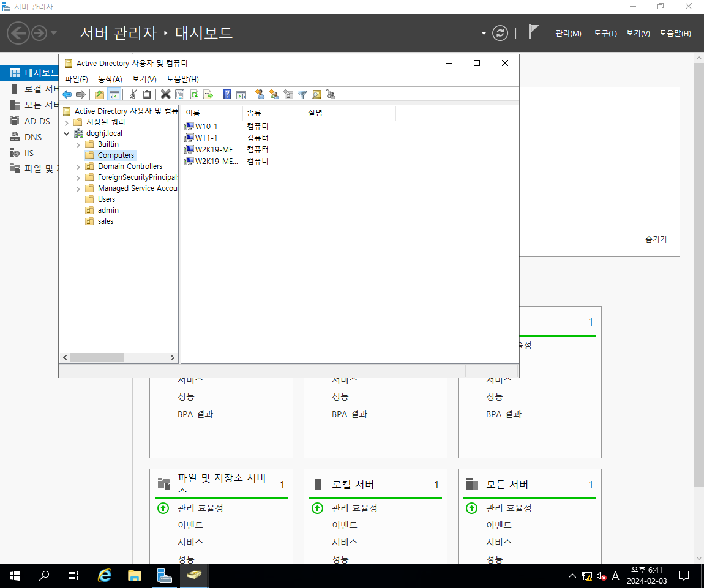Sort list by 종류 column header
The width and height of the screenshot is (704, 588).
pos(274,113)
